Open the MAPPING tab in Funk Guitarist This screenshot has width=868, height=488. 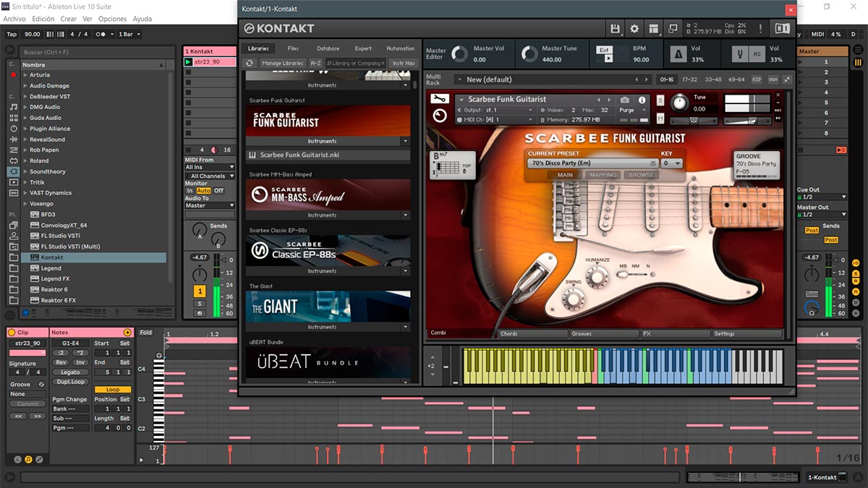[603, 175]
